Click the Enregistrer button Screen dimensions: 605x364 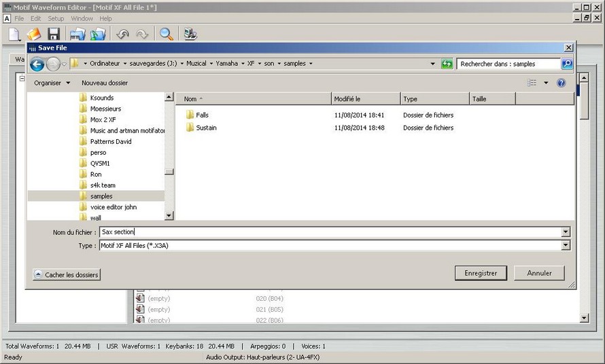pyautogui.click(x=481, y=273)
